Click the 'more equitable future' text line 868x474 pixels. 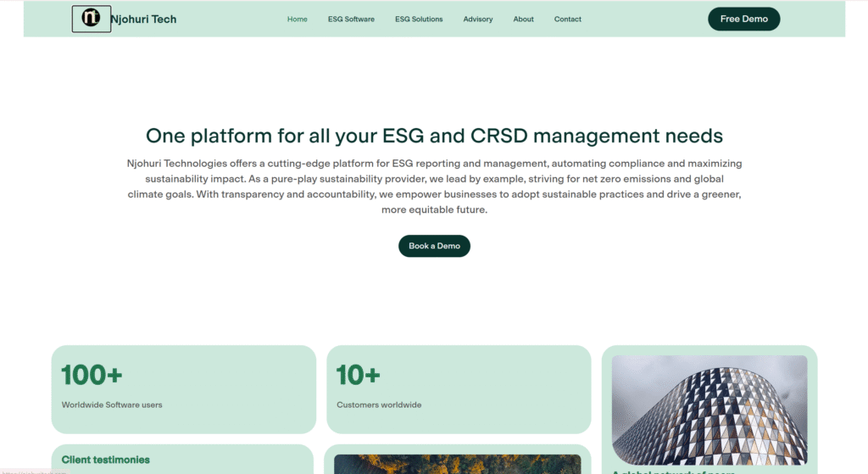pos(434,209)
